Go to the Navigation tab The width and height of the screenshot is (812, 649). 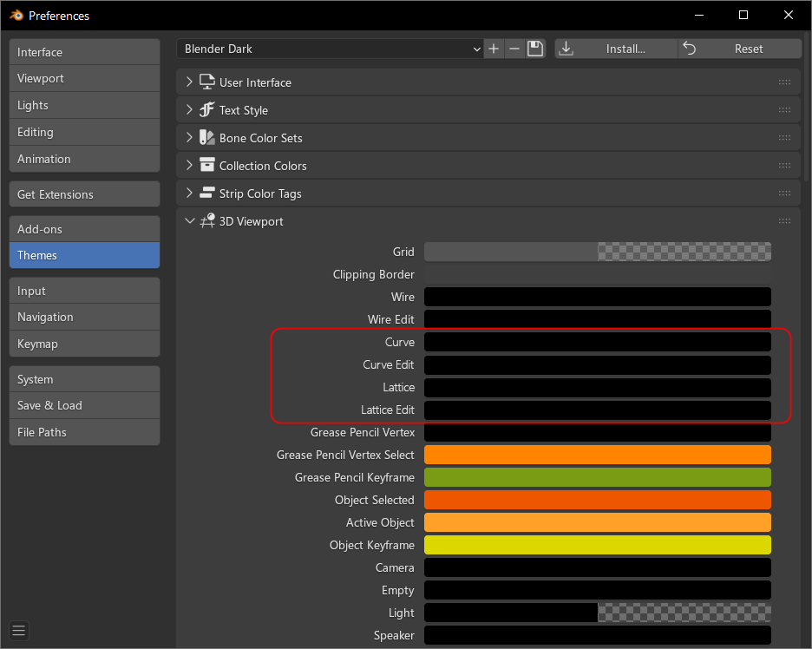click(84, 317)
